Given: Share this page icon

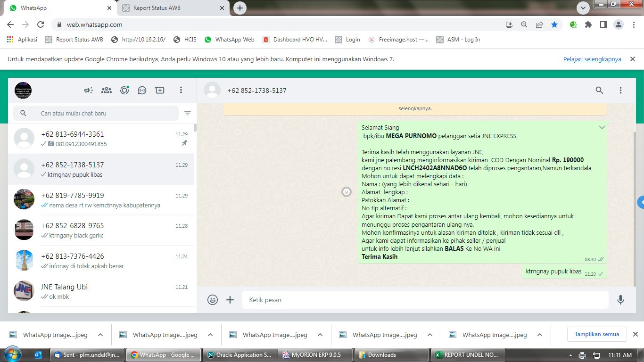Looking at the screenshot, I should pos(539,25).
